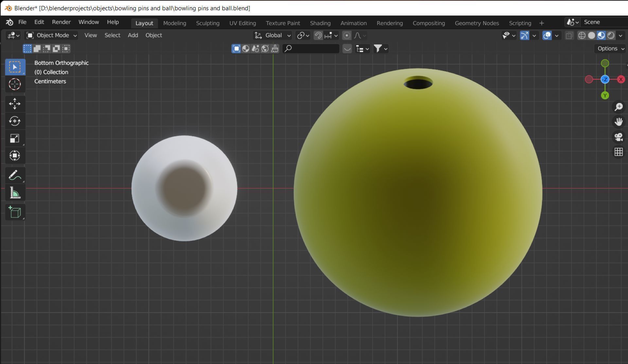Click the pan view hand icon
The width and height of the screenshot is (628, 364).
619,122
